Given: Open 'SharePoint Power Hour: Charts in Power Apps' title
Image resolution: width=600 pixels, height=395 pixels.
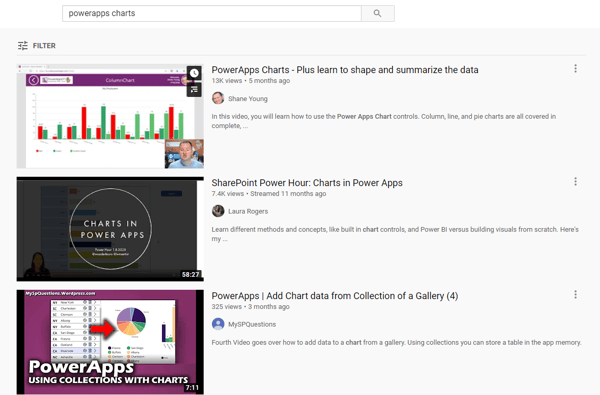Looking at the screenshot, I should coord(307,183).
